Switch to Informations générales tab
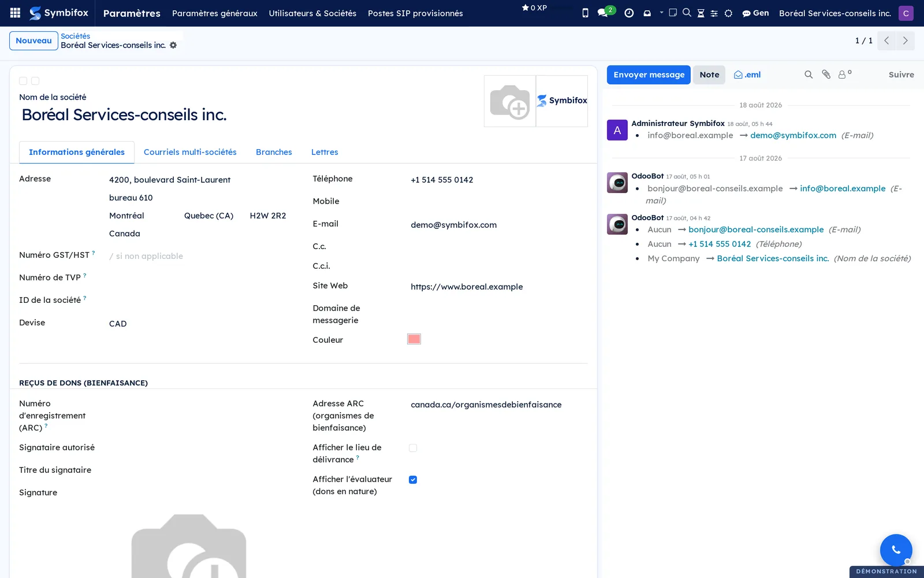924x578 pixels. [x=77, y=152]
